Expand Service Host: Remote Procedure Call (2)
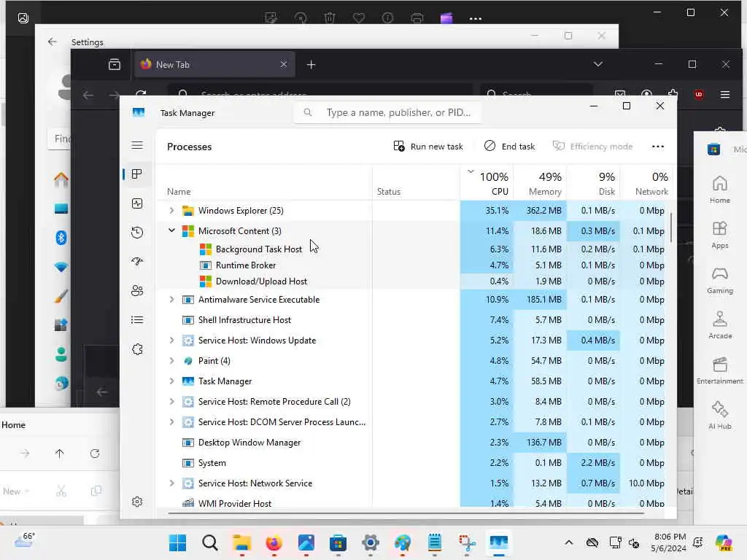The image size is (747, 560). (171, 402)
